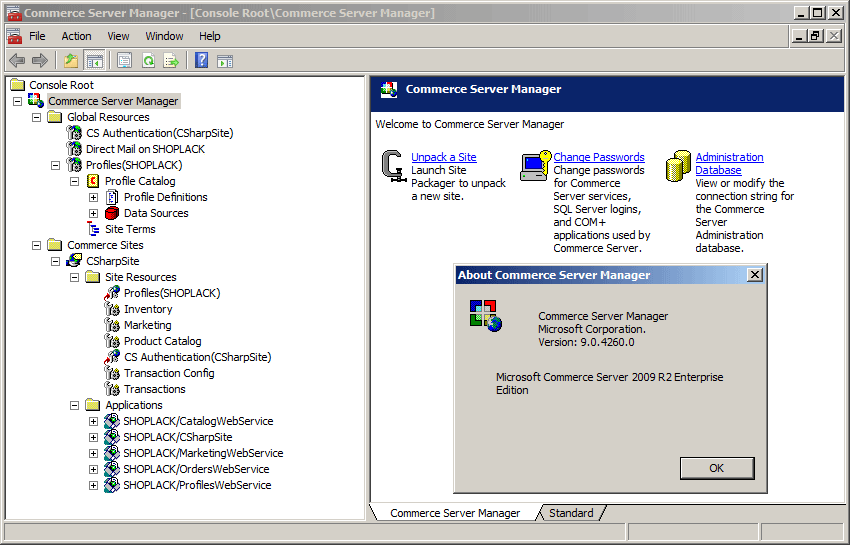The width and height of the screenshot is (850, 545).
Task: Click the Properties toolbar icon
Action: point(125,61)
